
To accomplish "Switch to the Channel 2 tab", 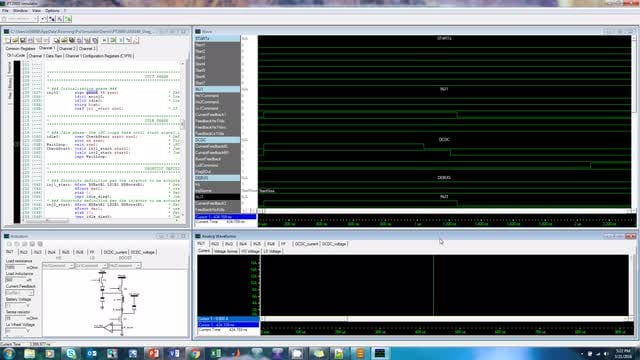I will tap(67, 49).
